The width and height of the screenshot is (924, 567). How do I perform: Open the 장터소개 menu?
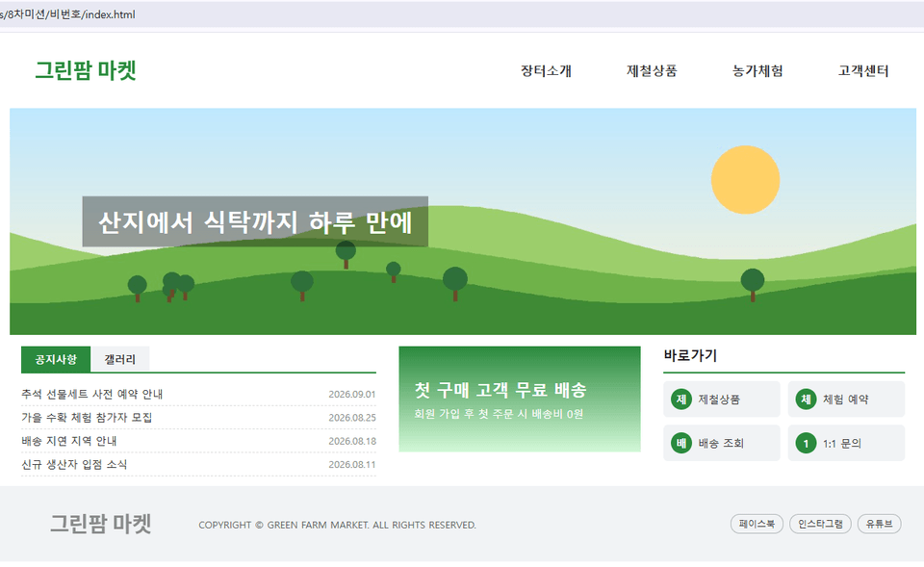pyautogui.click(x=546, y=70)
